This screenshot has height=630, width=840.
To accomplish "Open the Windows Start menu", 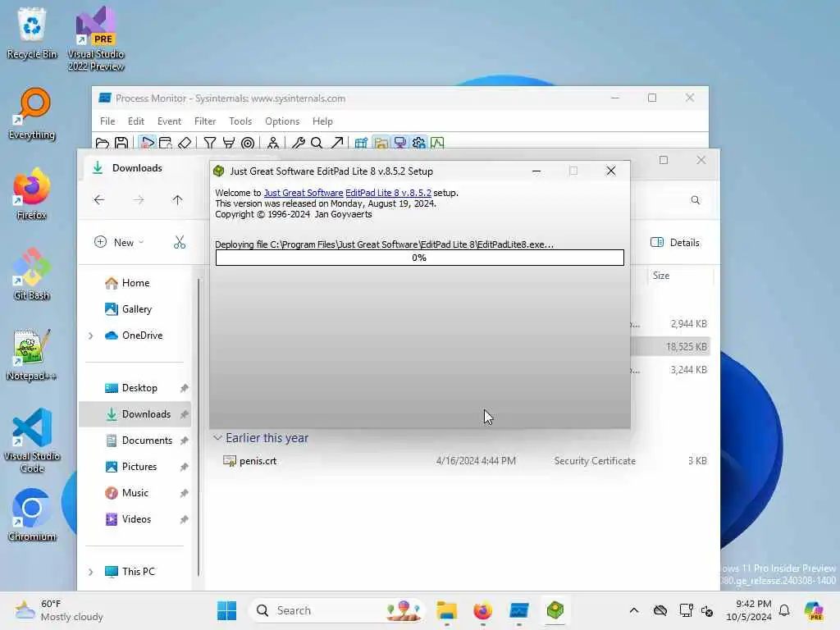I will point(226,610).
